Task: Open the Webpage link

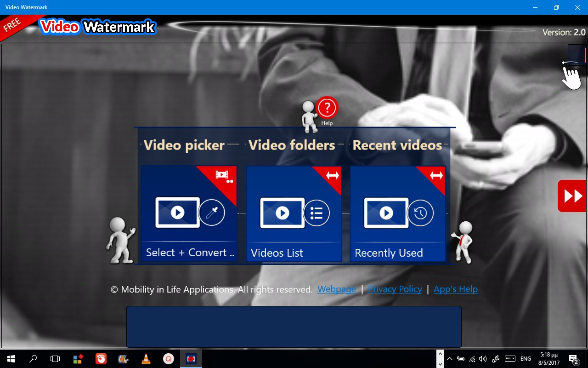Action: (337, 289)
